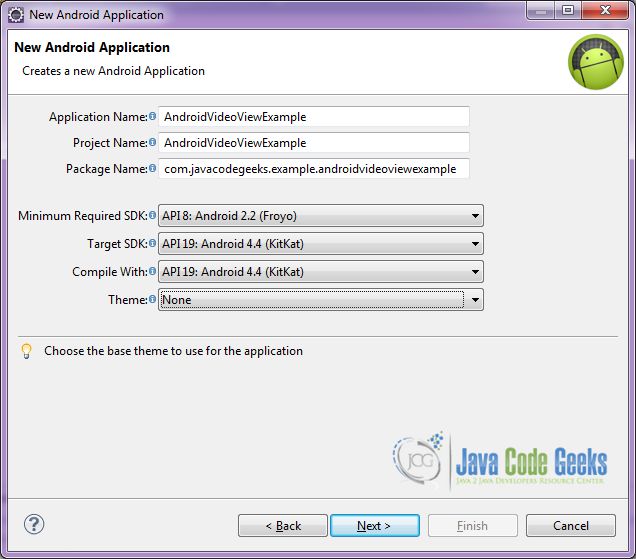Click the greyed-out Finish button
This screenshot has width=636, height=559.
pos(473,526)
